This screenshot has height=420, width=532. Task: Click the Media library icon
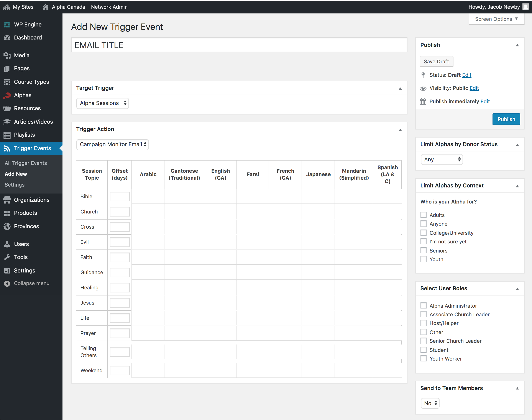(x=7, y=56)
